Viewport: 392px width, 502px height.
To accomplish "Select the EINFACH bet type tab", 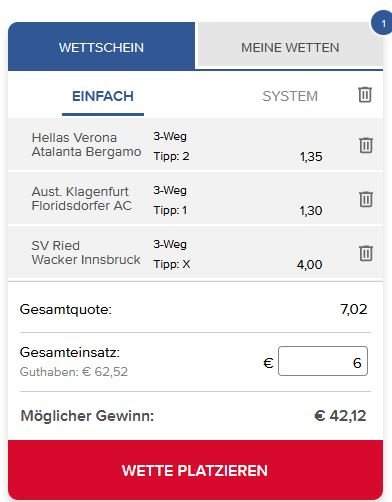I will click(103, 97).
